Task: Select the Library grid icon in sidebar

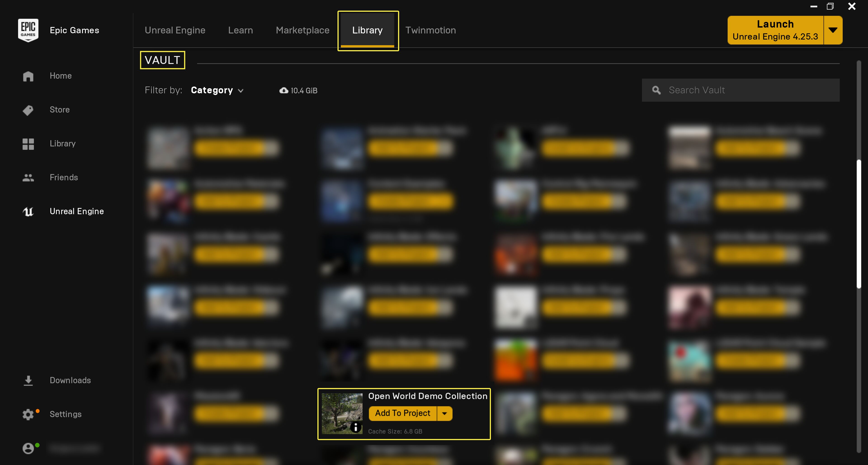Action: point(28,144)
